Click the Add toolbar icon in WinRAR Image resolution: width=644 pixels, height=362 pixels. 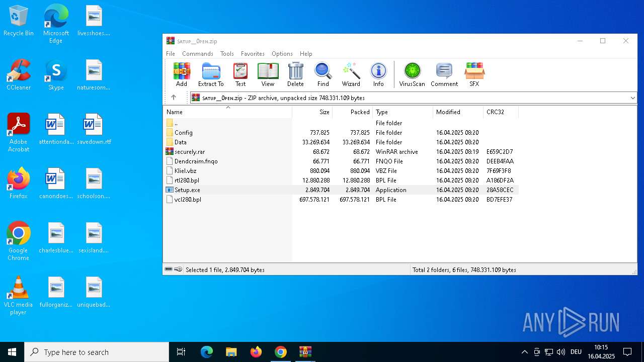tap(182, 74)
